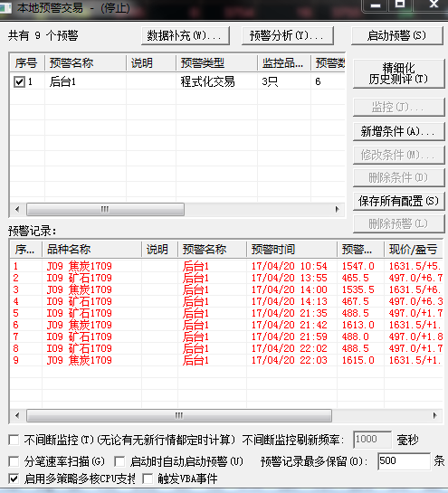The width and height of the screenshot is (448, 493).
Task: Click 预警名称 header in the upper alert list
Action: [86, 63]
